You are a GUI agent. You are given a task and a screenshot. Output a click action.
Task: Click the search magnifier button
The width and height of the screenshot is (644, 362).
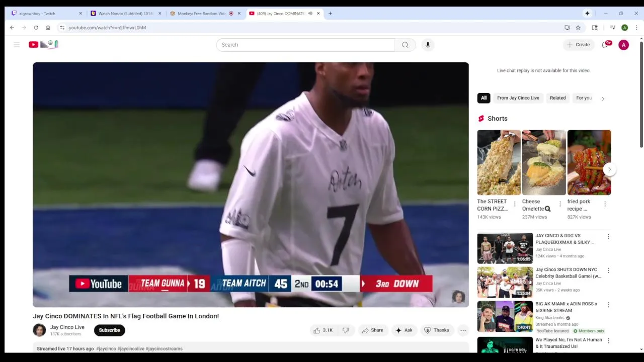tap(405, 45)
